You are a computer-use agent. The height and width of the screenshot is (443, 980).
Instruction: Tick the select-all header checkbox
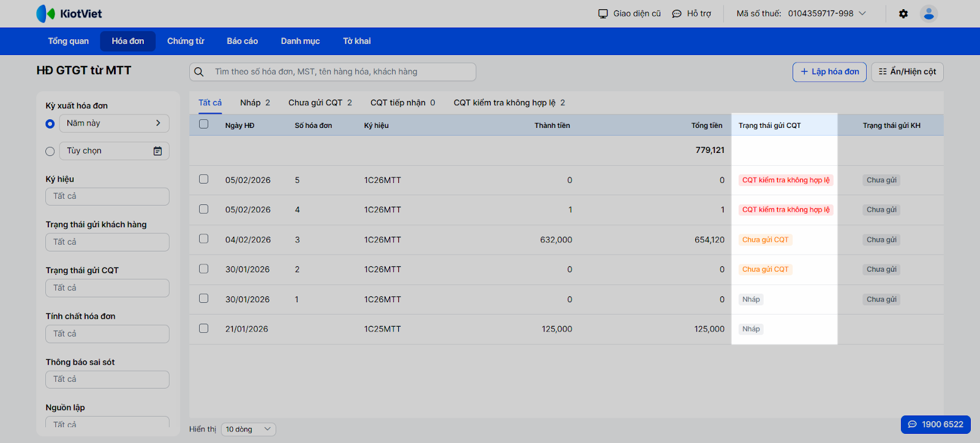pos(204,124)
